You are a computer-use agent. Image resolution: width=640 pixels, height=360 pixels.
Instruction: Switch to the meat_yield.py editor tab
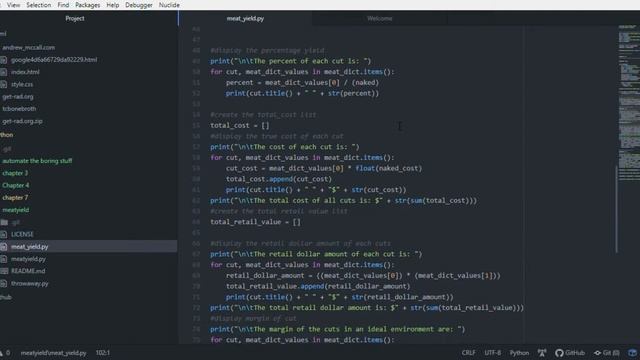click(245, 18)
